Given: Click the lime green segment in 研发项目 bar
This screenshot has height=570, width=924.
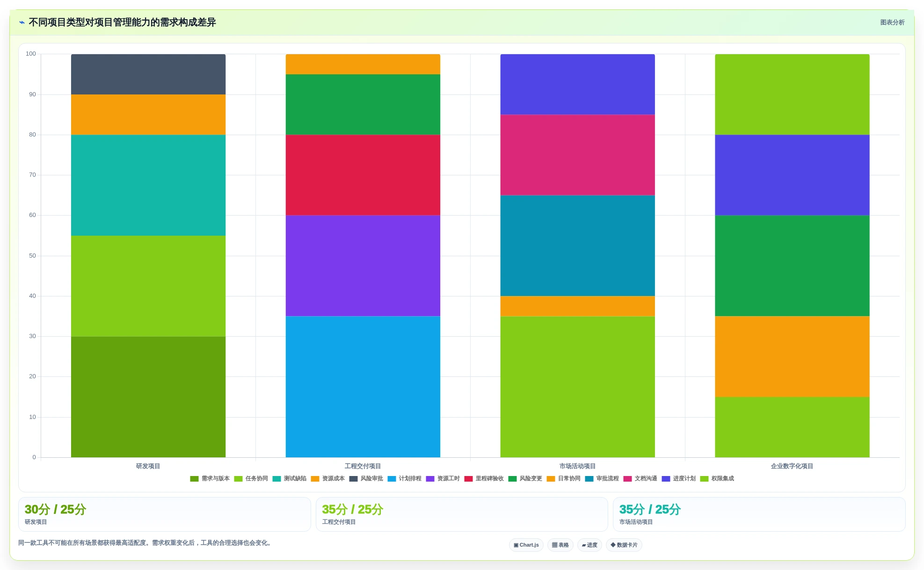Looking at the screenshot, I should (148, 286).
